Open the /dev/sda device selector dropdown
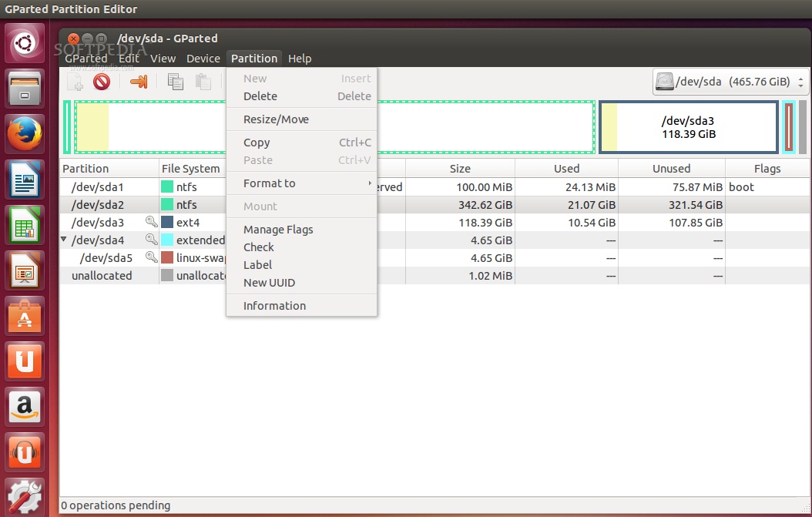Viewport: 812px width, 517px height. click(x=730, y=82)
